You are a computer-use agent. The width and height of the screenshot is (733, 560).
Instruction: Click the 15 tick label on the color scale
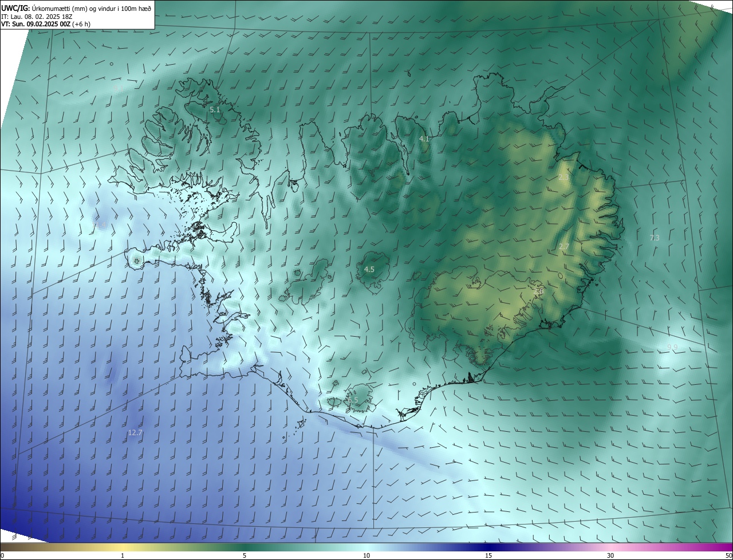488,555
